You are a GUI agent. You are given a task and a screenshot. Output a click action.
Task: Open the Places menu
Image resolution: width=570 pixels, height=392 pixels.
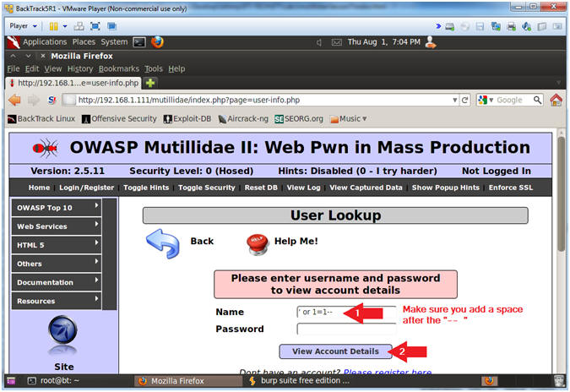[84, 42]
